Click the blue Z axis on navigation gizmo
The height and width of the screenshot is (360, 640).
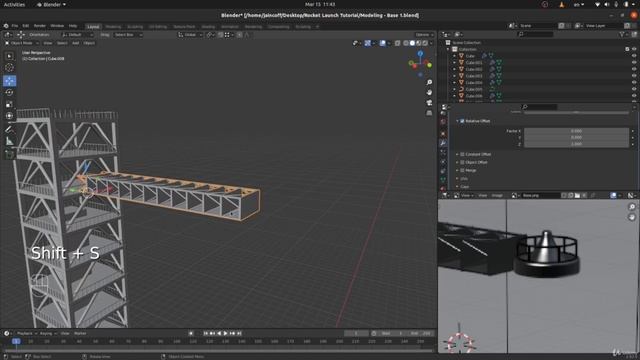420,53
